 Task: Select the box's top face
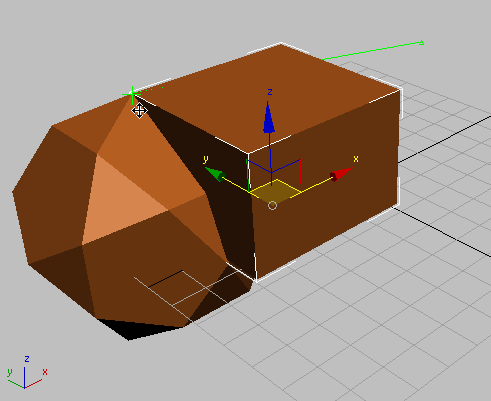(x=267, y=97)
